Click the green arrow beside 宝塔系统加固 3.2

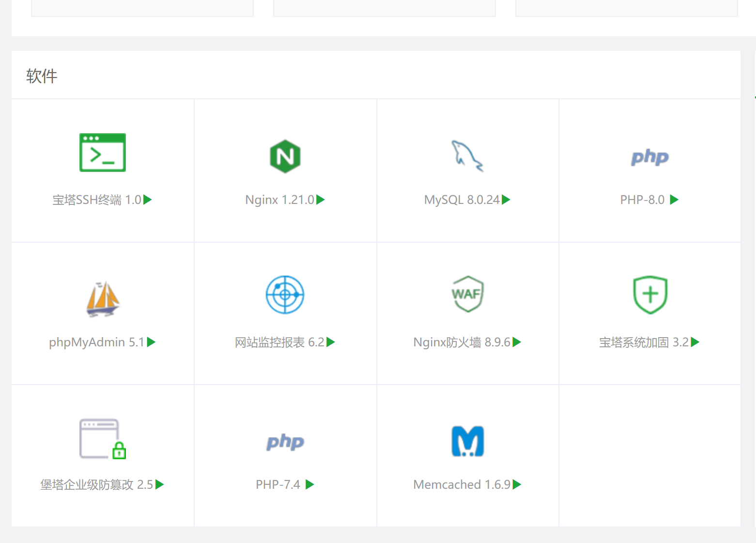point(695,342)
